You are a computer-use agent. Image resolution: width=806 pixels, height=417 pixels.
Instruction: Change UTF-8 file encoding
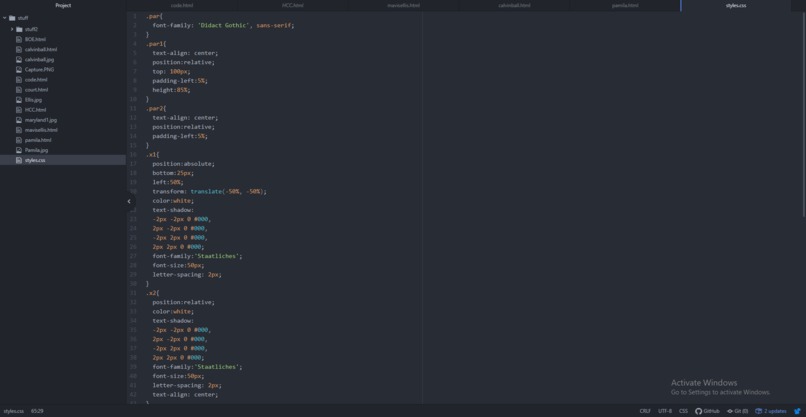coord(665,411)
